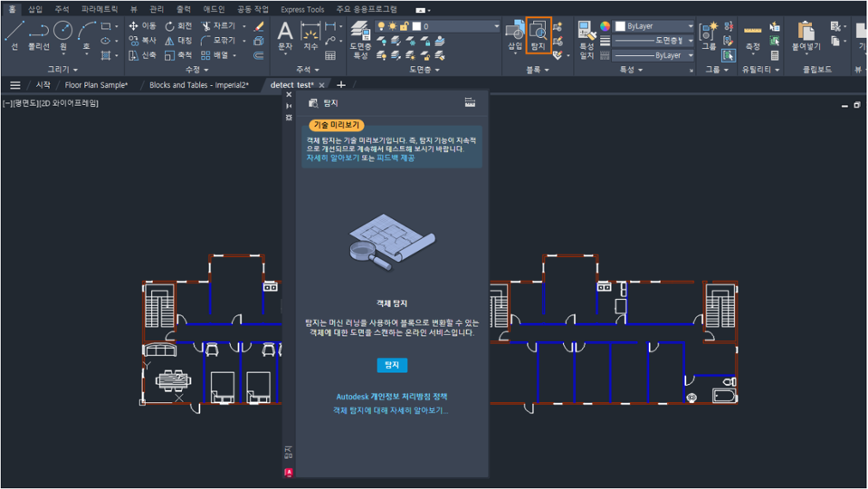Expand the 유틸리티 (Utilities) panel
This screenshot has height=489, width=868.
click(x=760, y=69)
